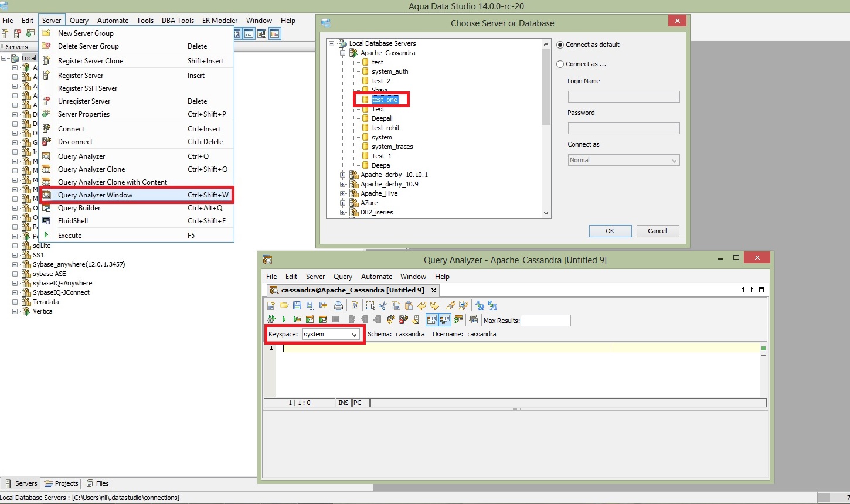Expand Apache_Hive in the dialog tree
850x504 pixels.
click(x=344, y=193)
